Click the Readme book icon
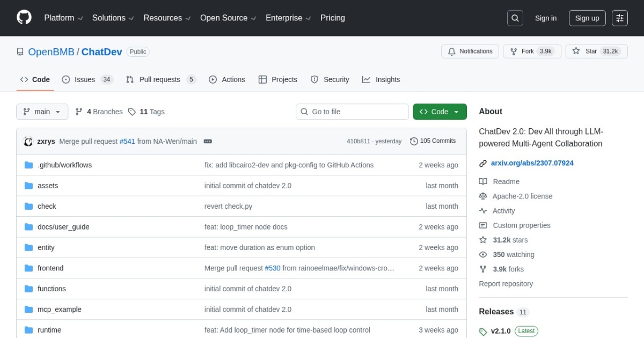 pos(483,181)
